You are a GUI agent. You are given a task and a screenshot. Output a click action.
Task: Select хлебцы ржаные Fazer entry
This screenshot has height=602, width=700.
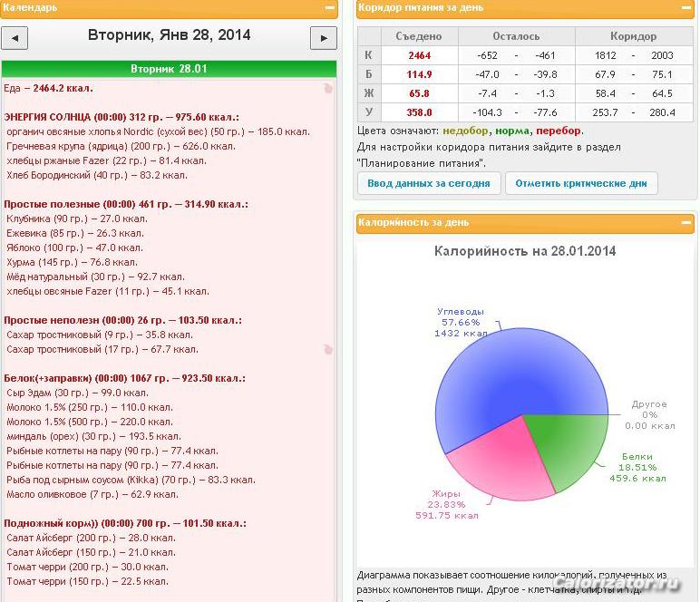(x=106, y=160)
